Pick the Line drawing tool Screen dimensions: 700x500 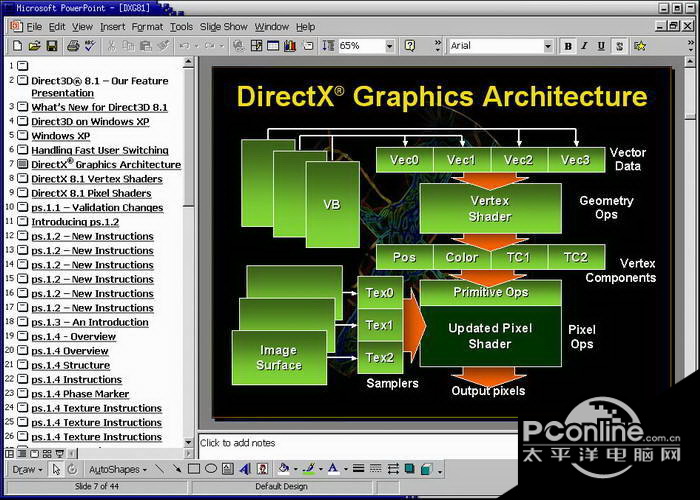(x=160, y=469)
